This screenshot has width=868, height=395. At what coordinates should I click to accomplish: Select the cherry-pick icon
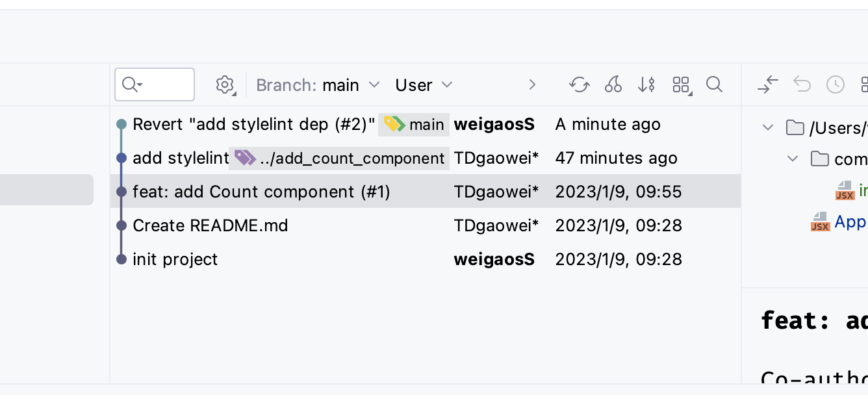[x=613, y=84]
